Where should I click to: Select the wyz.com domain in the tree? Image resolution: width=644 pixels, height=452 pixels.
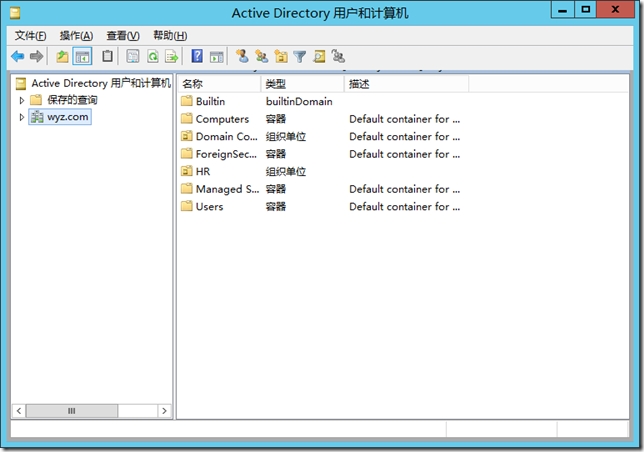point(60,117)
